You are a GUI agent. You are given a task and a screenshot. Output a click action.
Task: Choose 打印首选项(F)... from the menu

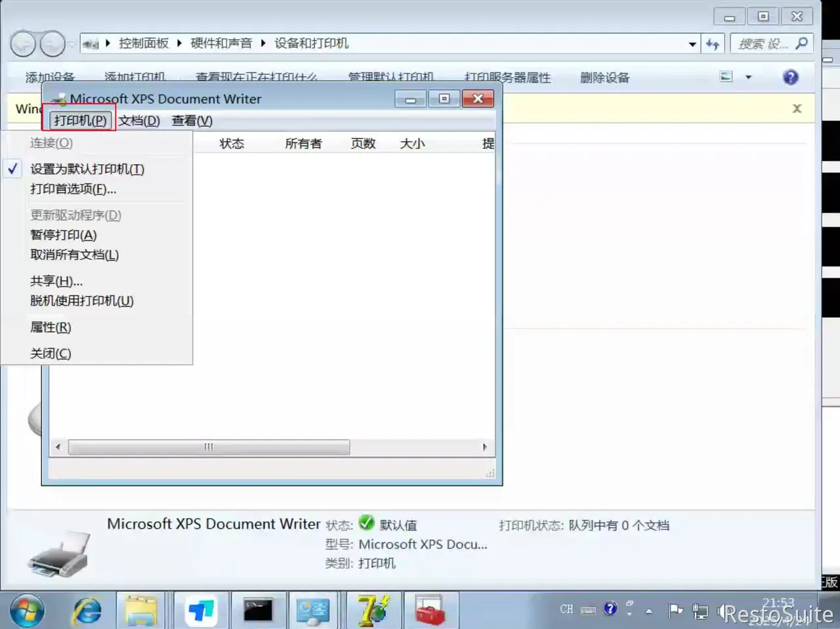tap(73, 189)
